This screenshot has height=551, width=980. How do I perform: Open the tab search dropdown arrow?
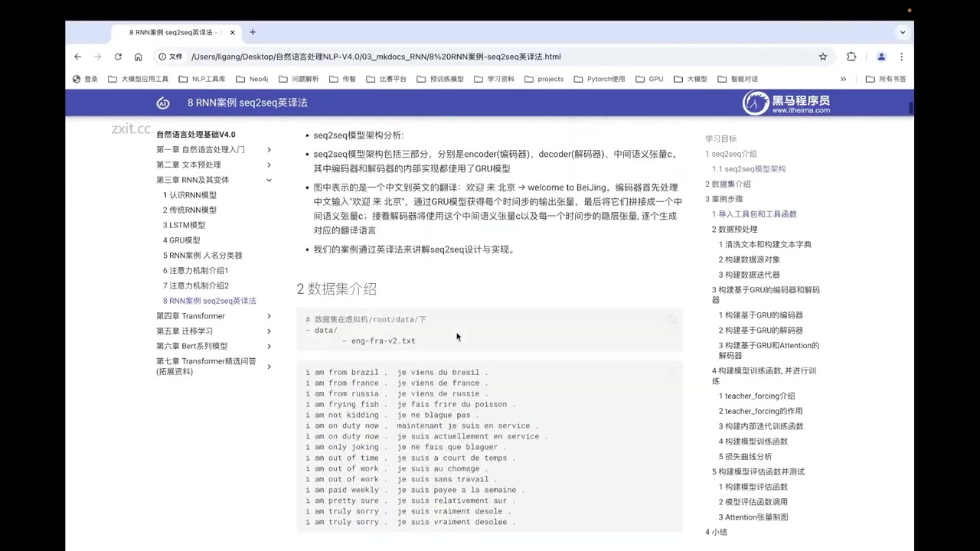tap(902, 32)
